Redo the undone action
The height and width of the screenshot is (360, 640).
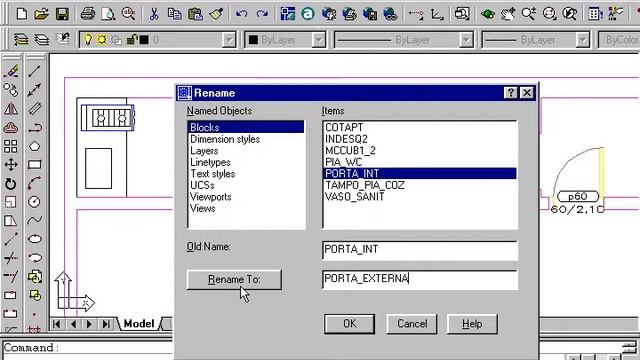pos(262,14)
